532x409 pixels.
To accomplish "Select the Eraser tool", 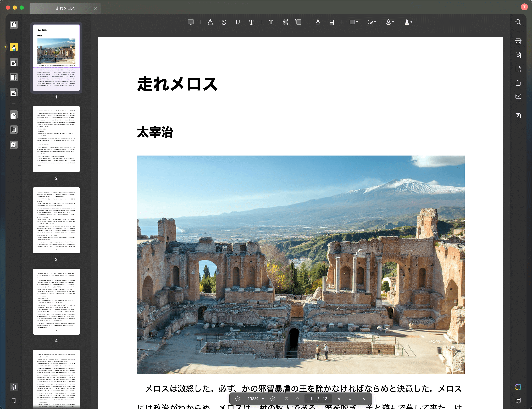I will (x=331, y=22).
